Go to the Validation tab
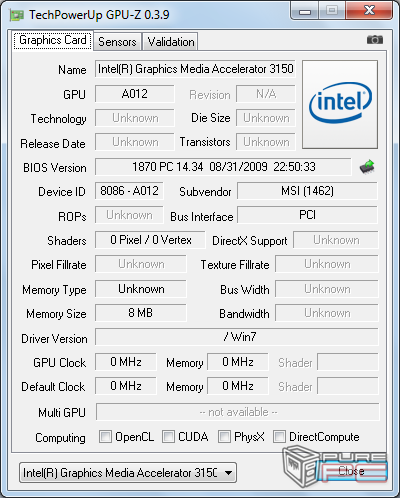This screenshot has width=400, height=498. pos(171,42)
